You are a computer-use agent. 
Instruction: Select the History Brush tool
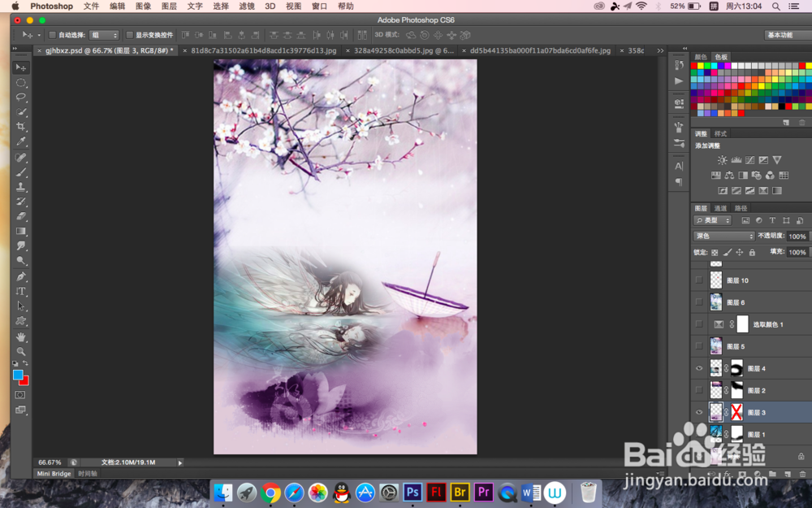pyautogui.click(x=21, y=202)
